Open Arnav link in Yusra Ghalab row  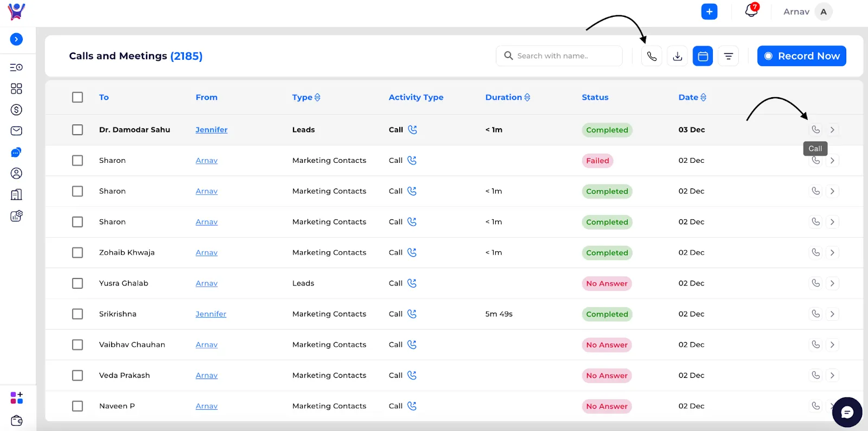(207, 283)
